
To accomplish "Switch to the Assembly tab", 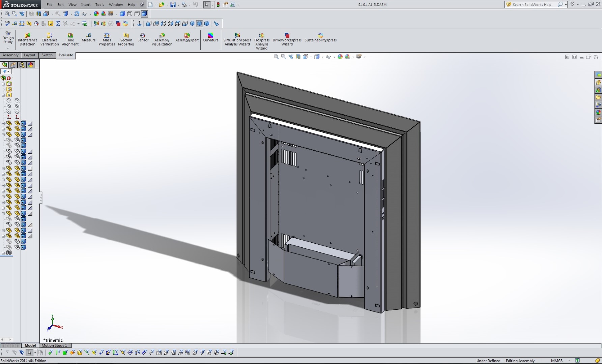I will (10, 55).
